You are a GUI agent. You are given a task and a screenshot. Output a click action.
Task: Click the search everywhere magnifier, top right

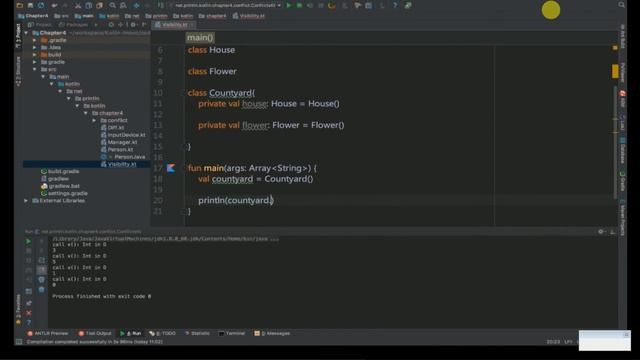(x=621, y=5)
